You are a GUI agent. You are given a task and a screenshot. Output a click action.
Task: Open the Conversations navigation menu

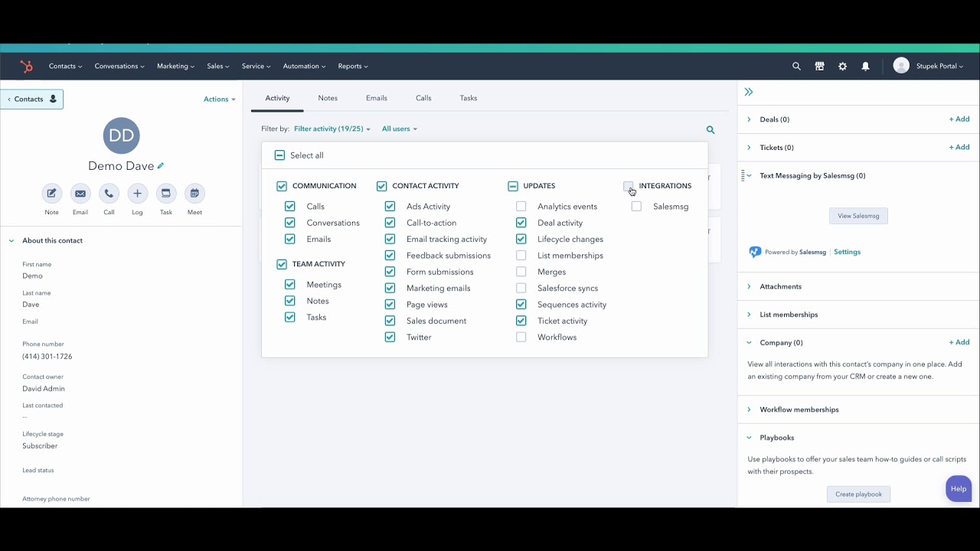(x=119, y=67)
